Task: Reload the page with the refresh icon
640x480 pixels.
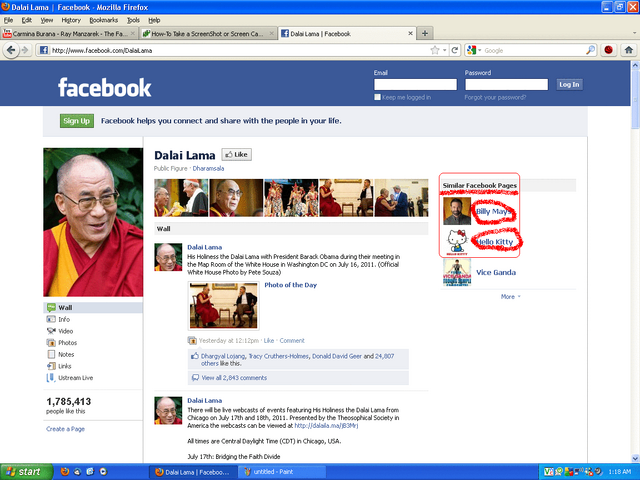Action: (x=454, y=50)
